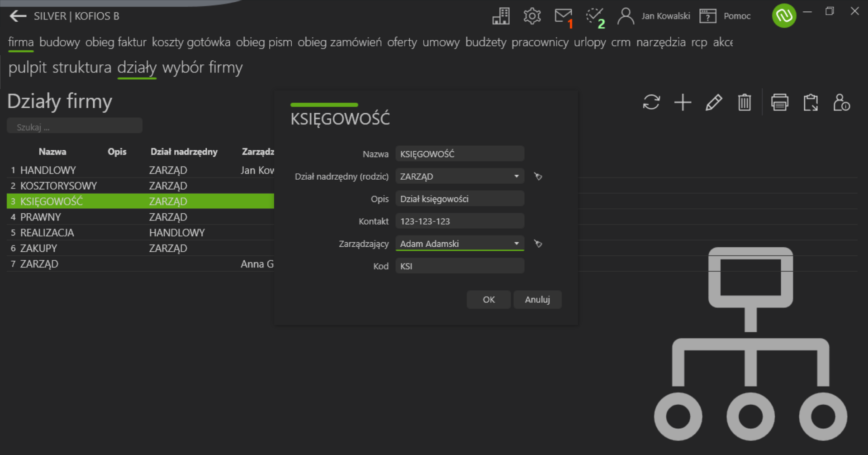868x455 pixels.
Task: Open the obieg zamówień menu
Action: [339, 42]
